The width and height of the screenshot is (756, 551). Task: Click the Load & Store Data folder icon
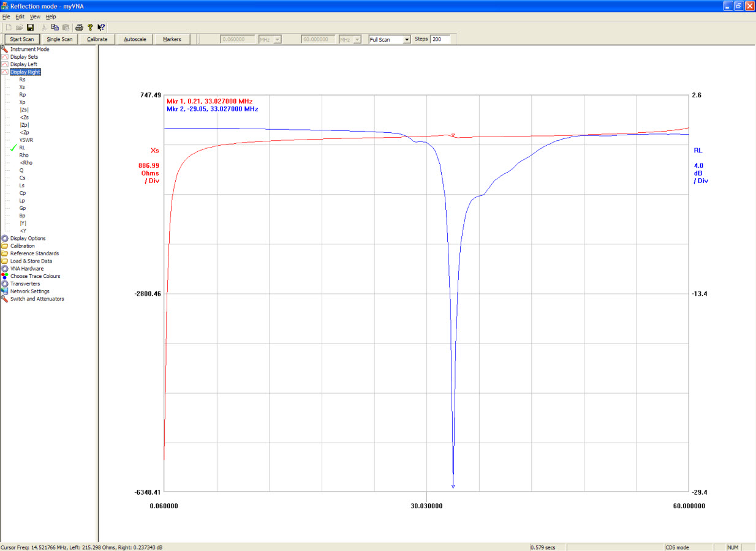pos(4,261)
